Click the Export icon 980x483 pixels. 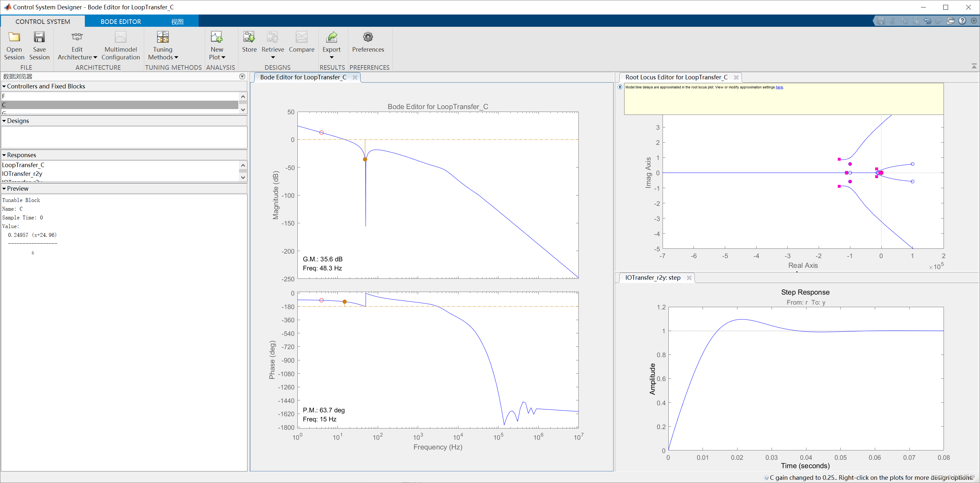(x=331, y=37)
